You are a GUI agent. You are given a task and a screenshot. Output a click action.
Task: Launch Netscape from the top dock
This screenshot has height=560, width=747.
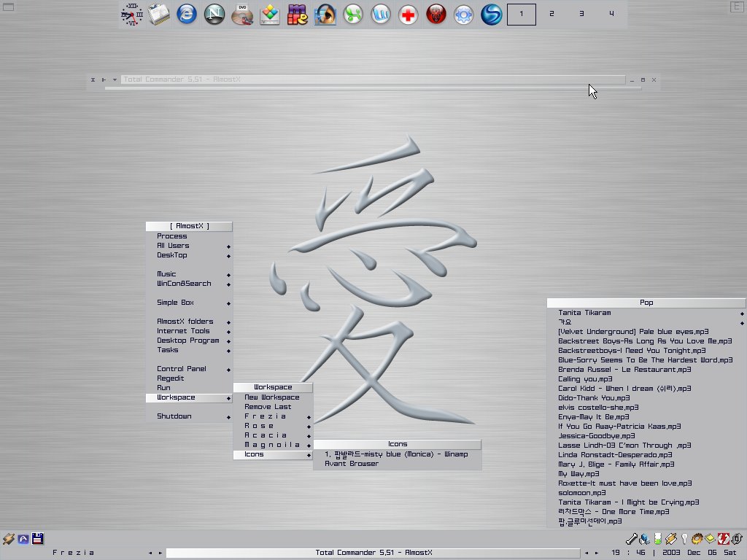[214, 14]
